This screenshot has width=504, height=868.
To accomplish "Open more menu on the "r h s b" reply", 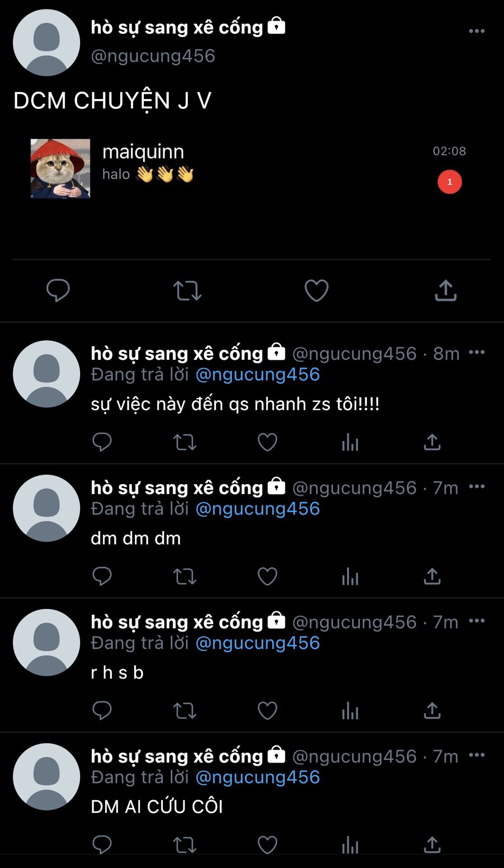I will (476, 621).
